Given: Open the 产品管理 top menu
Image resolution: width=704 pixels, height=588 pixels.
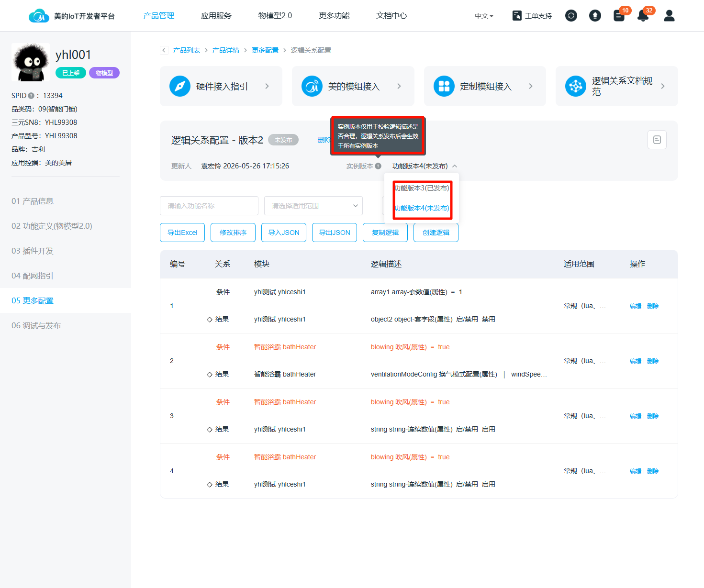Looking at the screenshot, I should (159, 16).
